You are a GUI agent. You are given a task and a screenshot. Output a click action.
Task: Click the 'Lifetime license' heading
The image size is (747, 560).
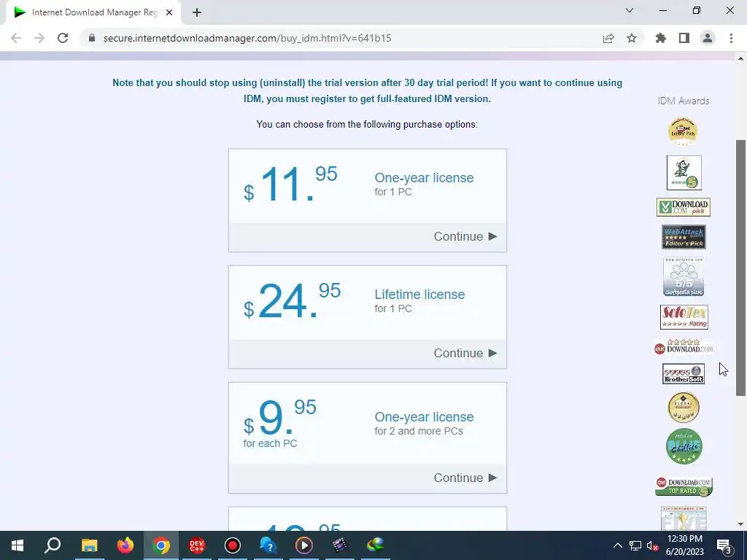pos(419,295)
